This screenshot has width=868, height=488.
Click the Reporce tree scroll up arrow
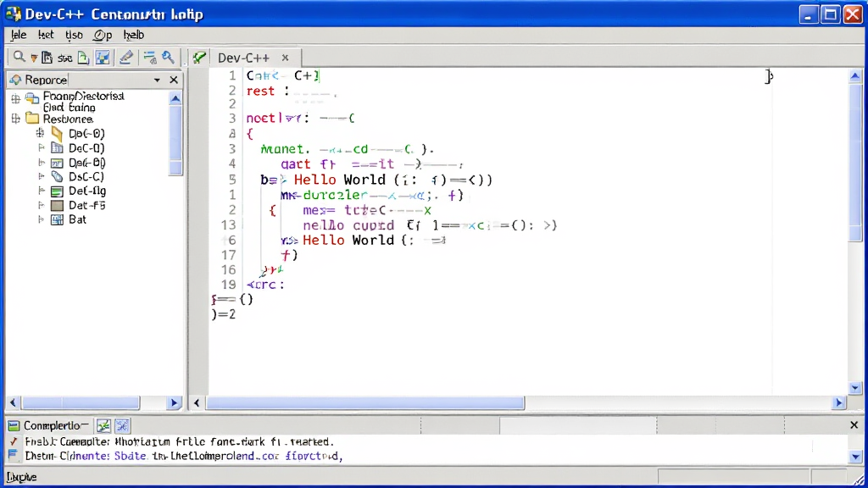pyautogui.click(x=175, y=98)
